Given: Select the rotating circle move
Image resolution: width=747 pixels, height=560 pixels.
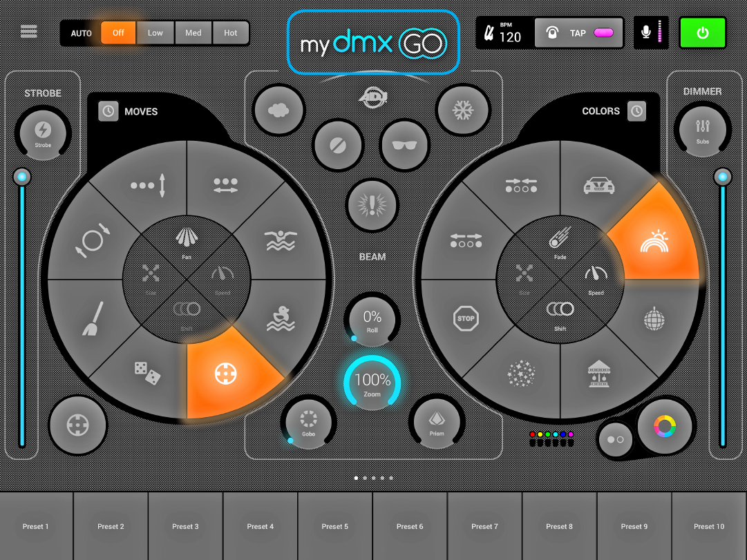Looking at the screenshot, I should click(x=93, y=240).
